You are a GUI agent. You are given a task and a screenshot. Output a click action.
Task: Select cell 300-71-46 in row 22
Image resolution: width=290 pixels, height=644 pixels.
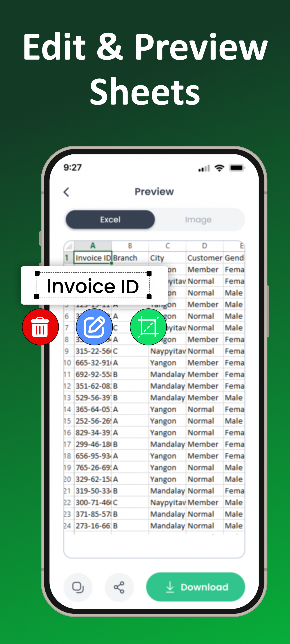tap(93, 502)
